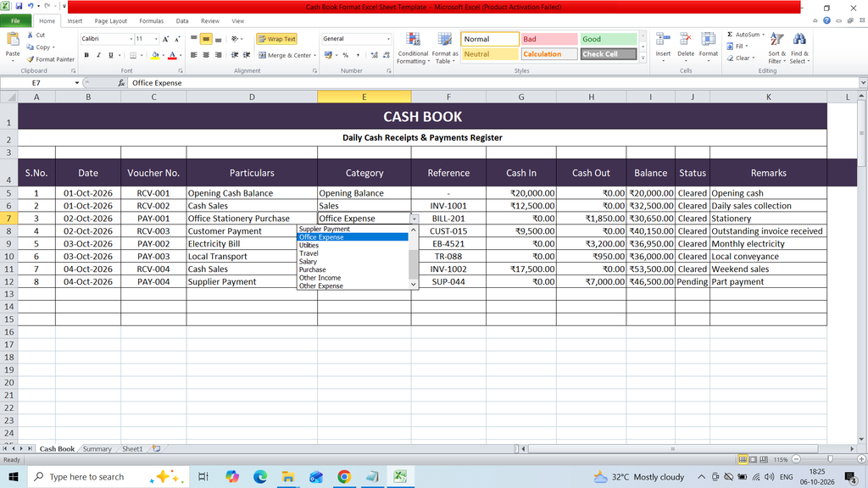Image resolution: width=868 pixels, height=488 pixels.
Task: Click the Increase Font Size icon
Action: tap(165, 39)
